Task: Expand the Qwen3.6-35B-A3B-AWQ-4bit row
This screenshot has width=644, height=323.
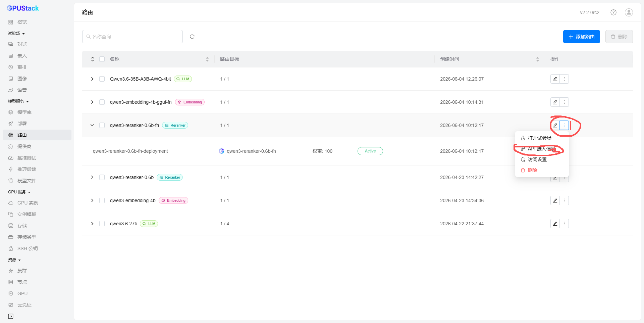Action: point(92,79)
